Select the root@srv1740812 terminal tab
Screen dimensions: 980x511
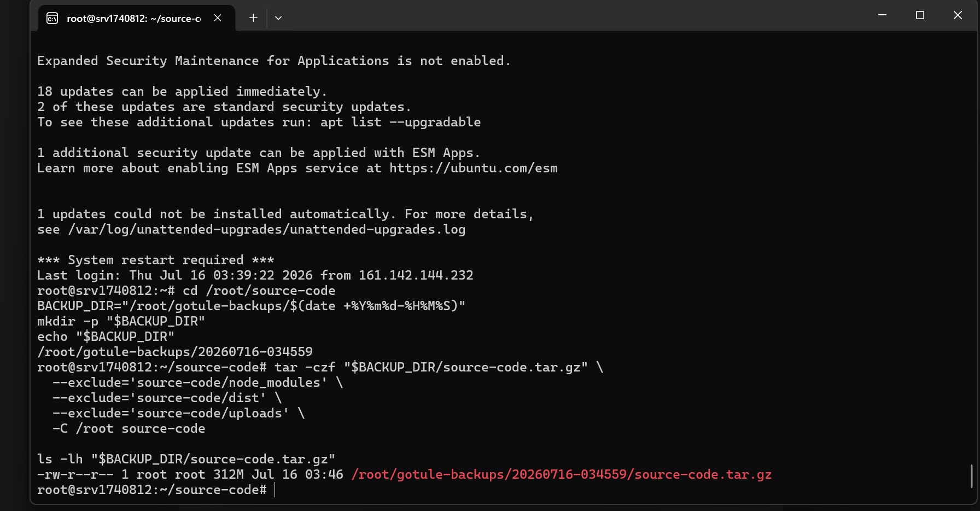pyautogui.click(x=137, y=18)
